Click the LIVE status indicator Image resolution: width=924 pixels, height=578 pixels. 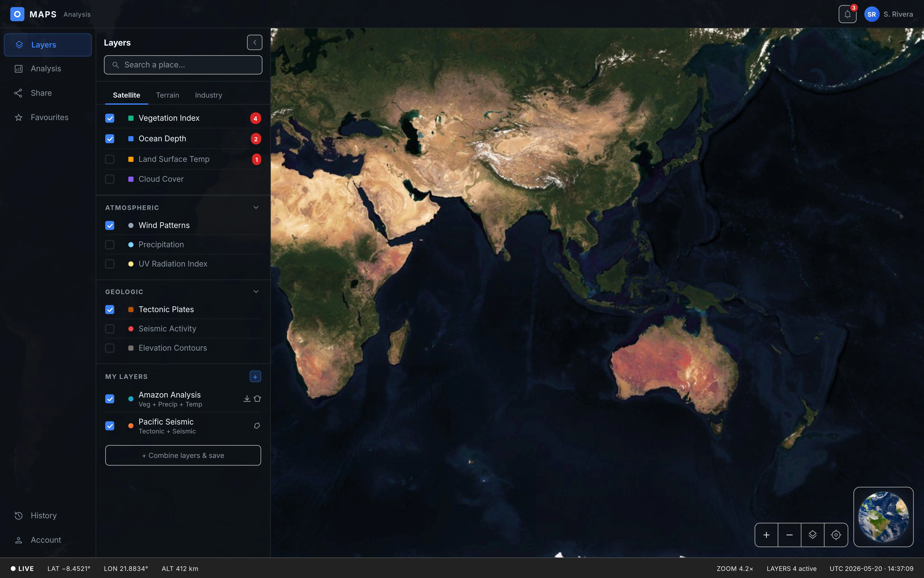(22, 569)
